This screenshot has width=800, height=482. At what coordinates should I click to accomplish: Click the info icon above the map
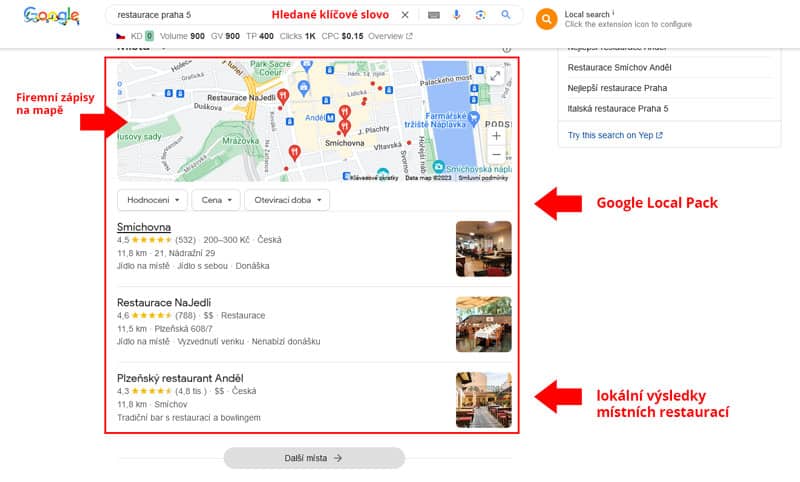pos(506,49)
